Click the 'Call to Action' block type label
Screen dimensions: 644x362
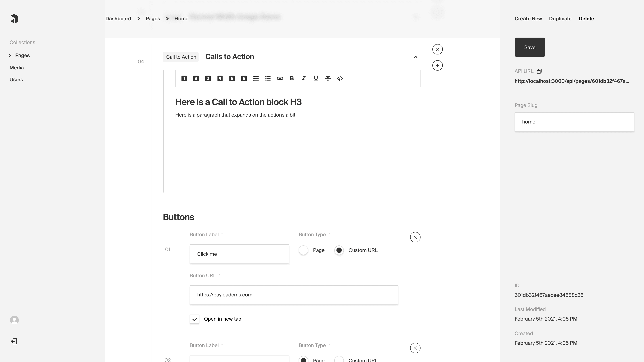[181, 57]
